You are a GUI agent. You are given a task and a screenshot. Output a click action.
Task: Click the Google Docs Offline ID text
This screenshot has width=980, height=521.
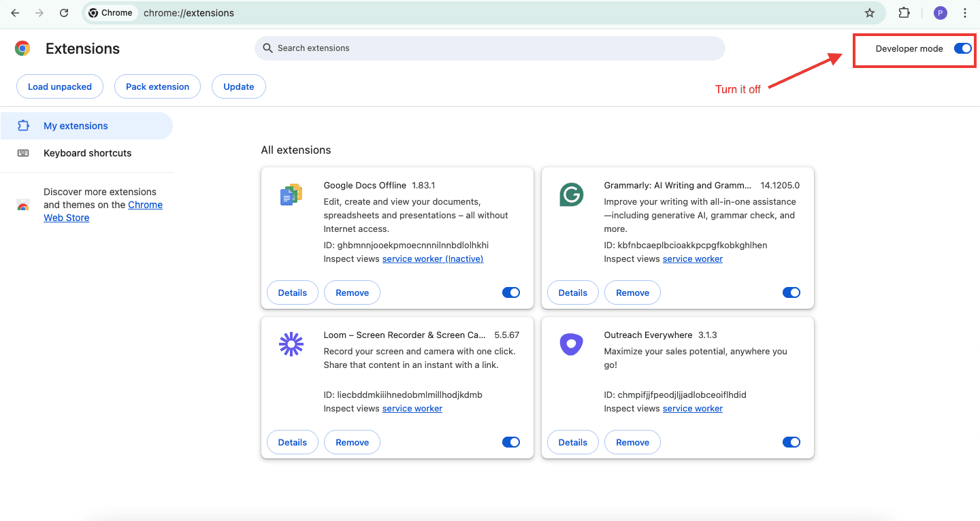pyautogui.click(x=406, y=246)
